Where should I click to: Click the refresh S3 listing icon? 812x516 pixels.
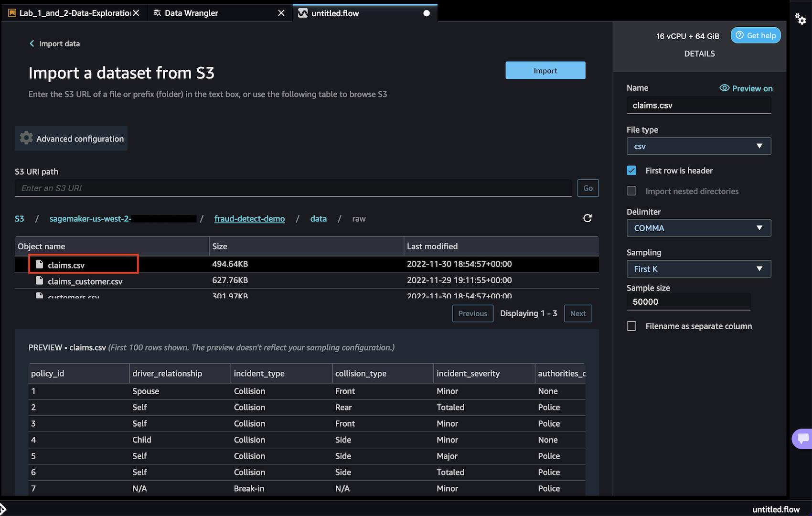[588, 218]
